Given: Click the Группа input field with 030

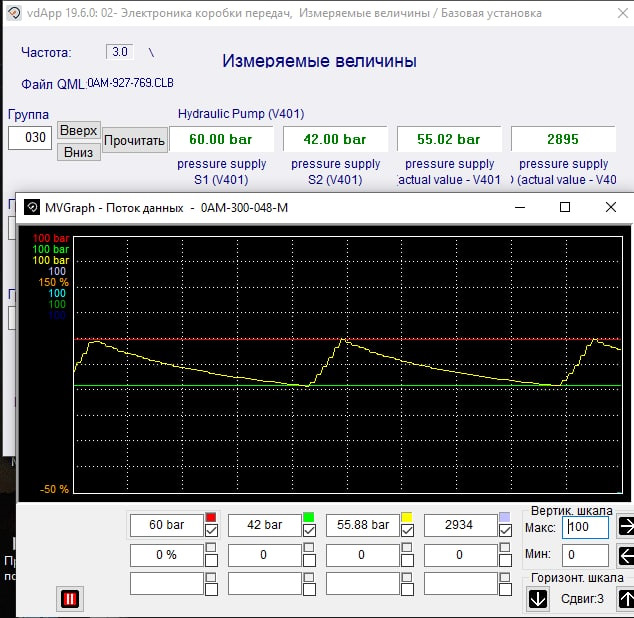Looking at the screenshot, I should [30, 138].
